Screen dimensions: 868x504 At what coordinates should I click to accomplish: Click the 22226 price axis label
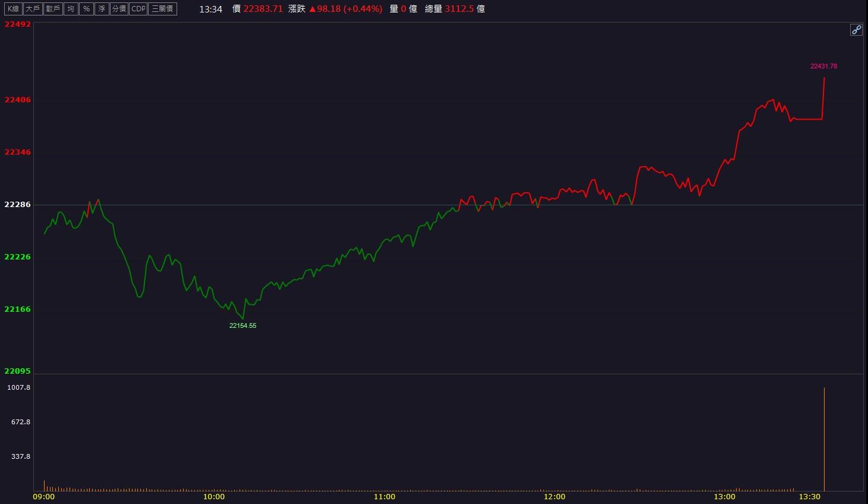coord(18,257)
